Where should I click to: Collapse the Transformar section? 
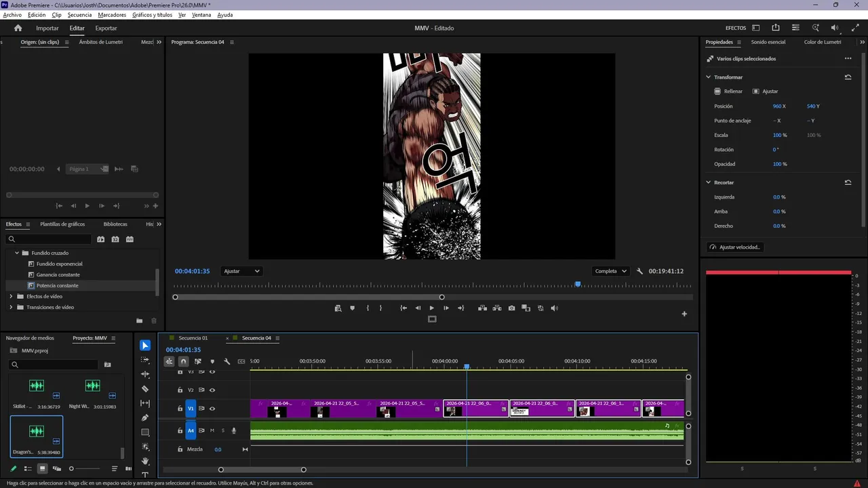click(x=709, y=77)
